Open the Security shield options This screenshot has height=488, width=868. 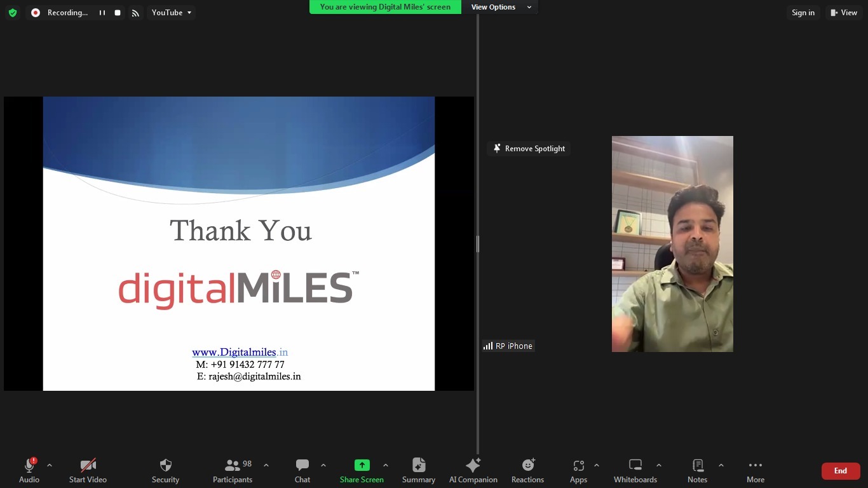pyautogui.click(x=165, y=470)
